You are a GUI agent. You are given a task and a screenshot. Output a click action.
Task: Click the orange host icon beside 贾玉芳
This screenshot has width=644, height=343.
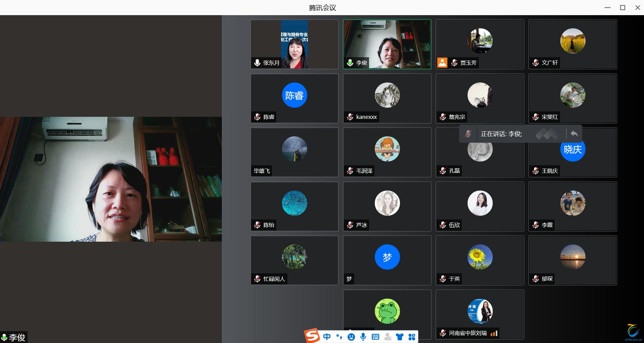tap(442, 63)
